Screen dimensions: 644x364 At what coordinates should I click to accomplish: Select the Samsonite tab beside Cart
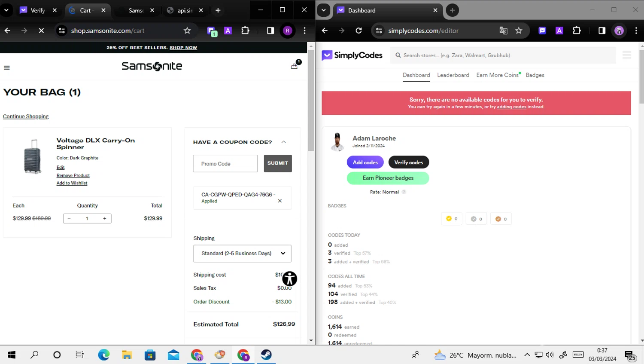136,10
